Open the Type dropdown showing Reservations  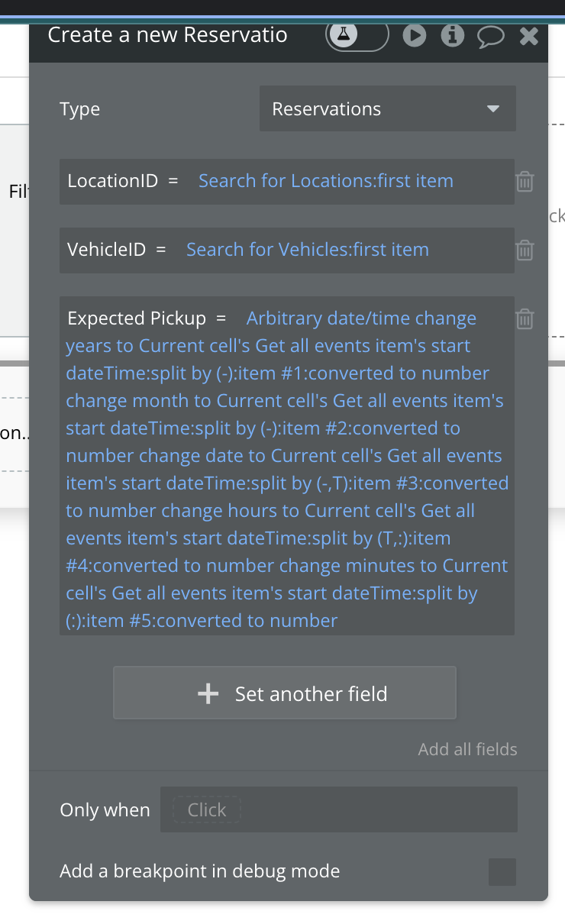point(388,109)
